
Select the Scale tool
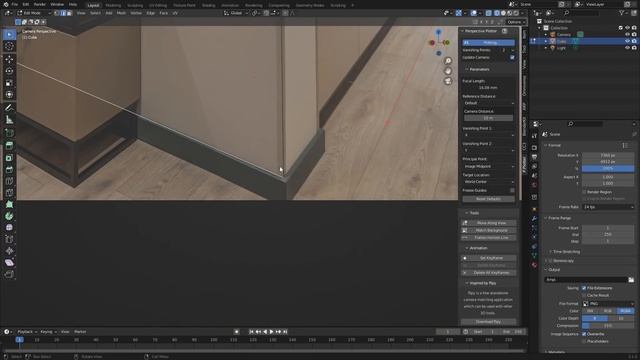[9, 83]
